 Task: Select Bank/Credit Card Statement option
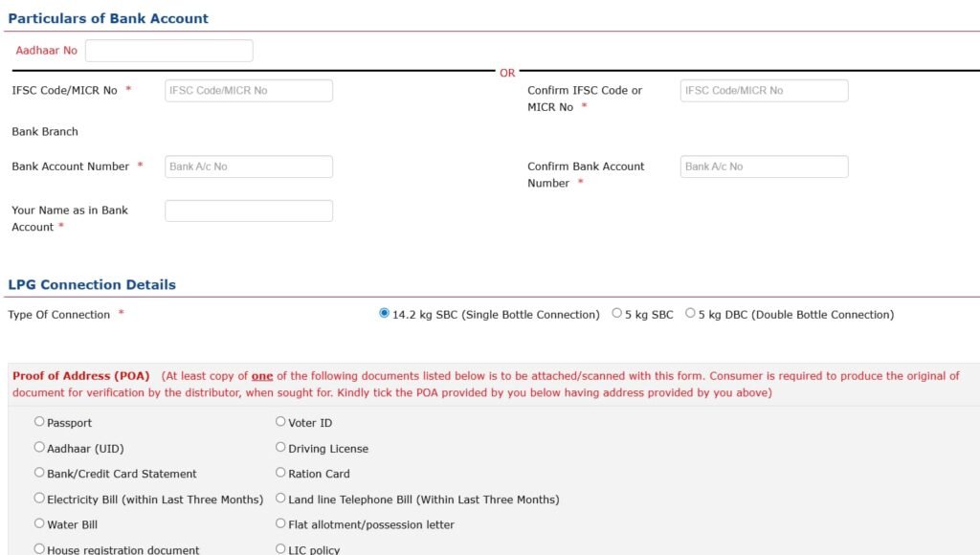[x=39, y=473]
